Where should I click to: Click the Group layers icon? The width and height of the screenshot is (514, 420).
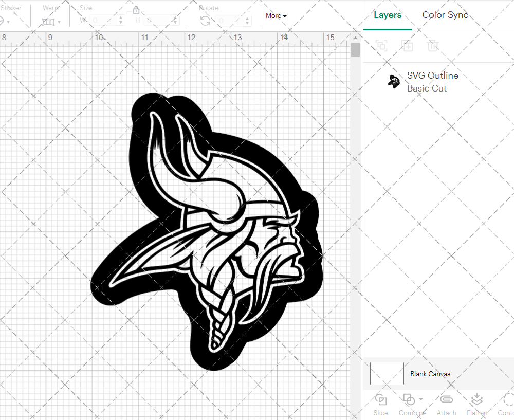pyautogui.click(x=381, y=46)
